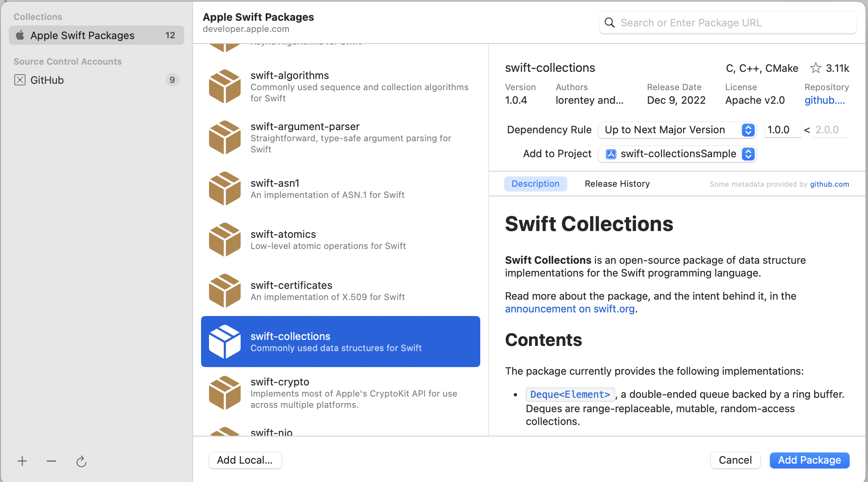Screen dimensions: 868x482
Task: Click the license value Apache v2.0
Action: [755, 100]
